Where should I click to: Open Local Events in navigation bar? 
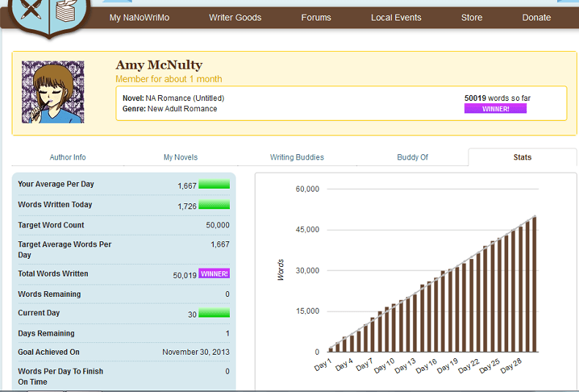point(396,18)
